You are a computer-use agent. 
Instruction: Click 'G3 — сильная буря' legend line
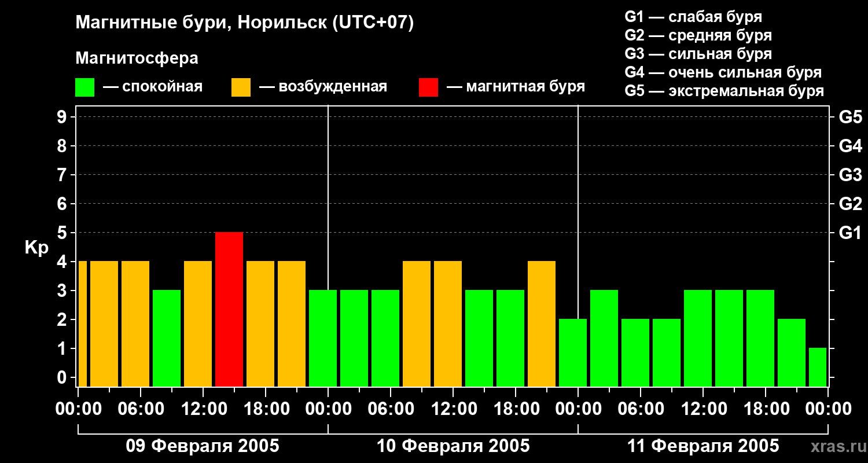point(698,54)
